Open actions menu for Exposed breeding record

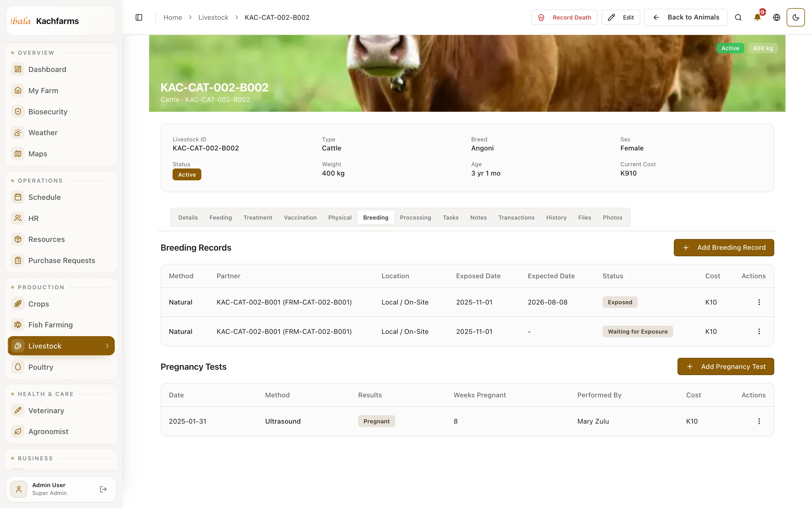point(759,302)
